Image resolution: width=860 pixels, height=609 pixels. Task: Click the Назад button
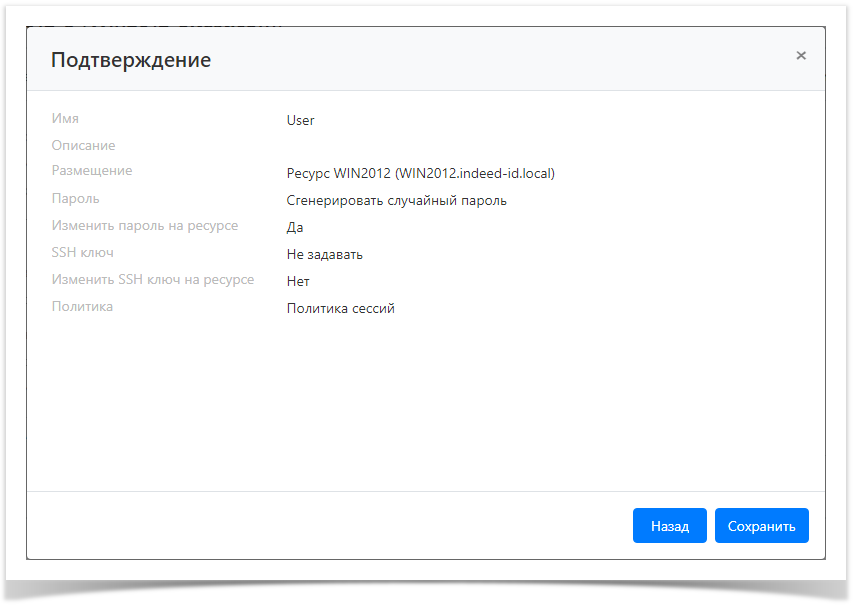point(669,525)
